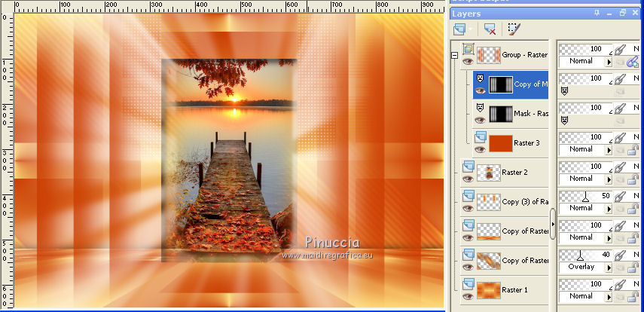Screen dimensions: 644x312
Task: Select the Raster 2 layer name
Action: (x=514, y=173)
